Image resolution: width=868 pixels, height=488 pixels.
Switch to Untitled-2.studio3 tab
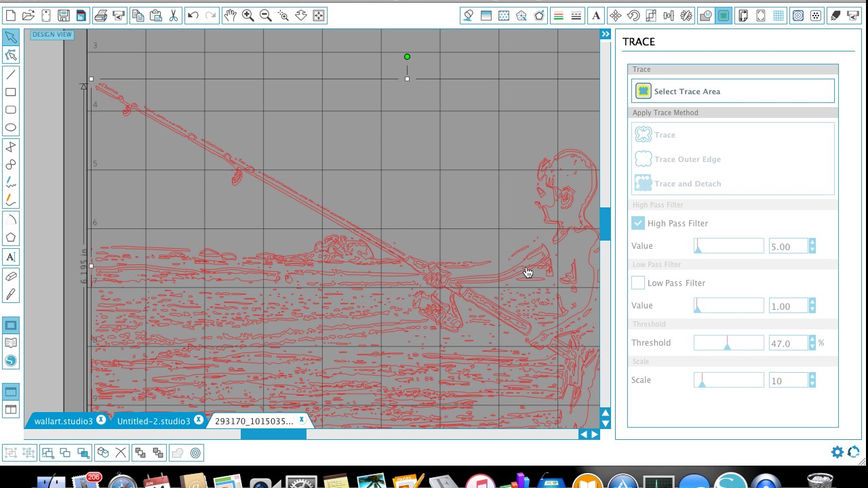coord(153,421)
